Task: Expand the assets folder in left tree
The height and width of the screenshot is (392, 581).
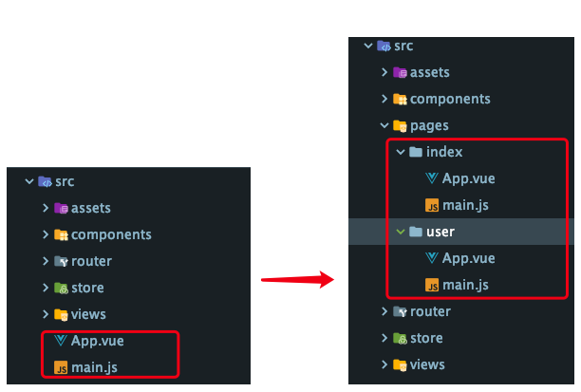Action: click(x=46, y=208)
